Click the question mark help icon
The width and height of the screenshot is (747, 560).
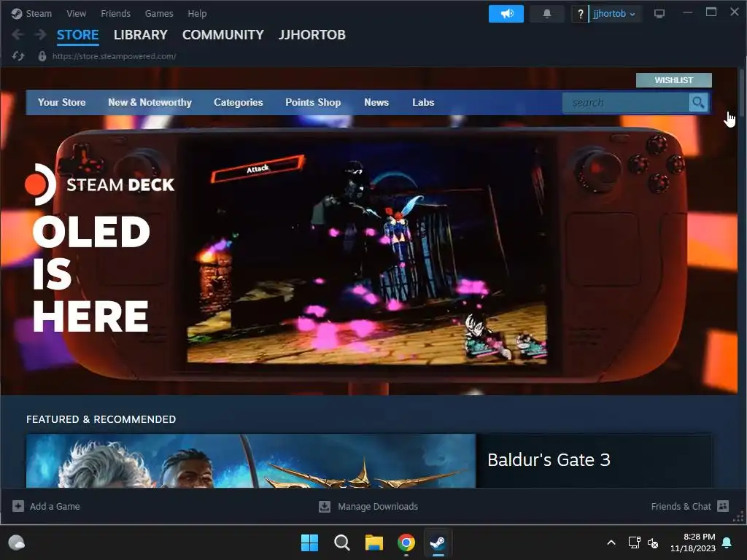point(580,14)
